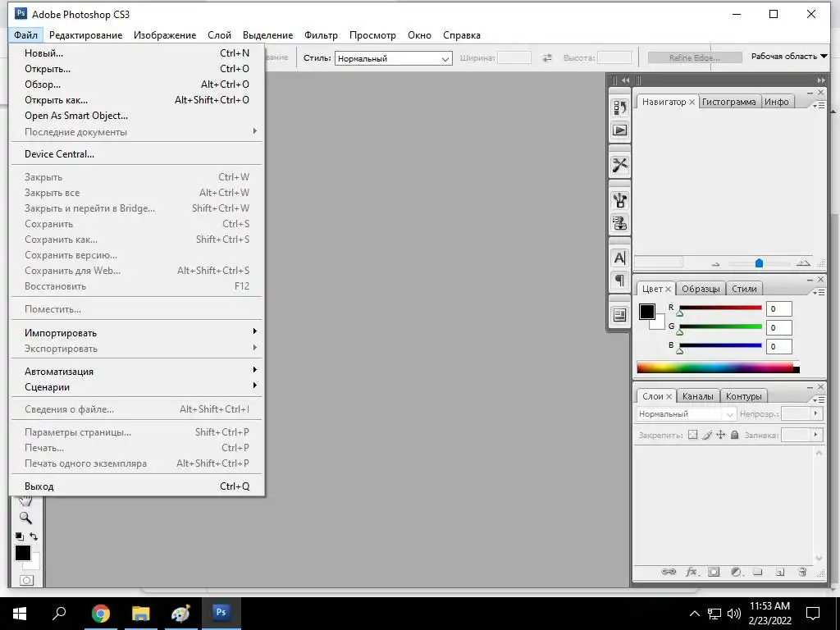Toggle Quick Mask mode
Screen dimensions: 840x630
coord(26,580)
